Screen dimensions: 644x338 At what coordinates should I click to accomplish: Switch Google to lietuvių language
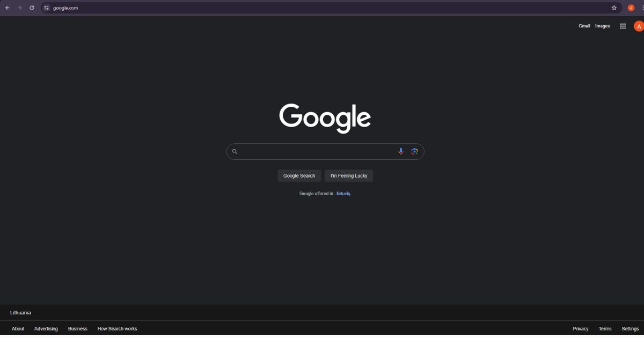(x=343, y=193)
